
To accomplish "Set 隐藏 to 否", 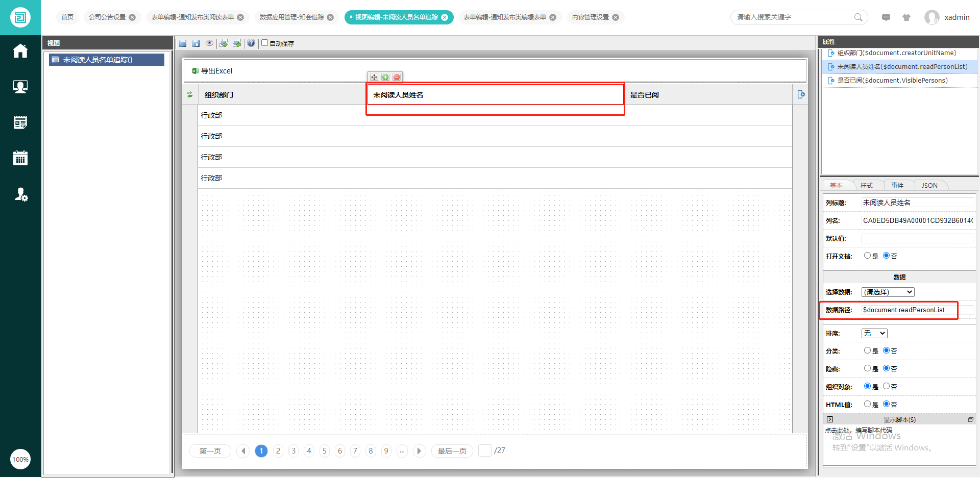I will click(x=886, y=368).
